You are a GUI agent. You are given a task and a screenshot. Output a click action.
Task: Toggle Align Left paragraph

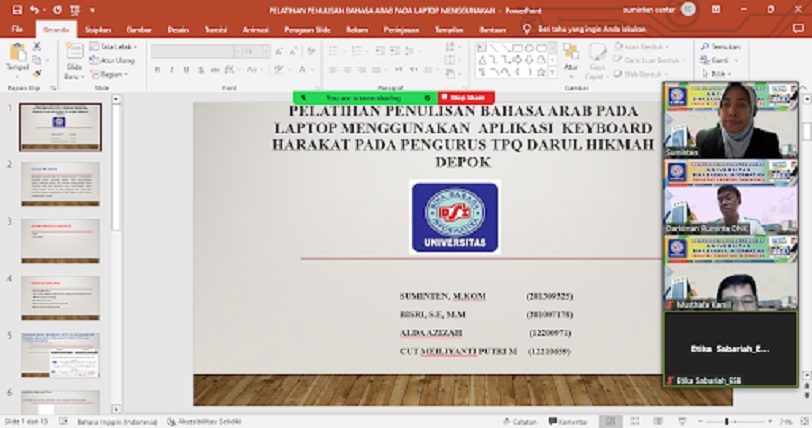pyautogui.click(x=333, y=70)
